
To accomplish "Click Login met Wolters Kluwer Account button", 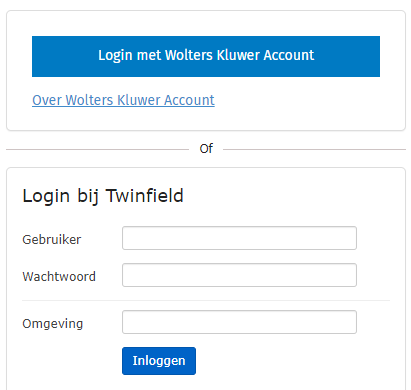I will click(x=206, y=56).
